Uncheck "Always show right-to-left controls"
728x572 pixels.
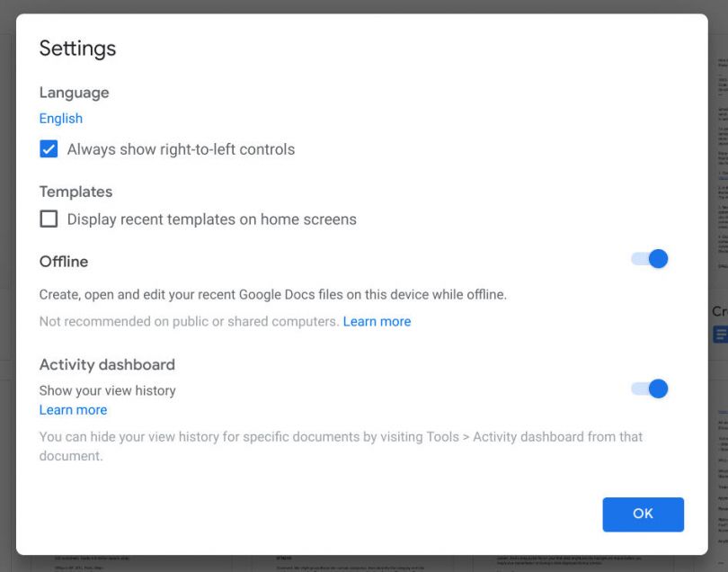(x=49, y=149)
